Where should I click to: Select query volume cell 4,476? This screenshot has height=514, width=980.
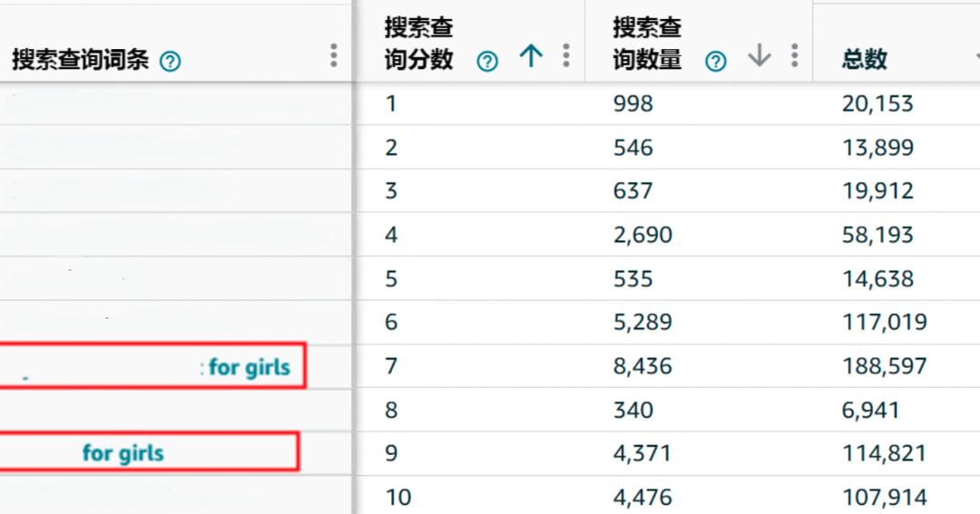pos(642,497)
